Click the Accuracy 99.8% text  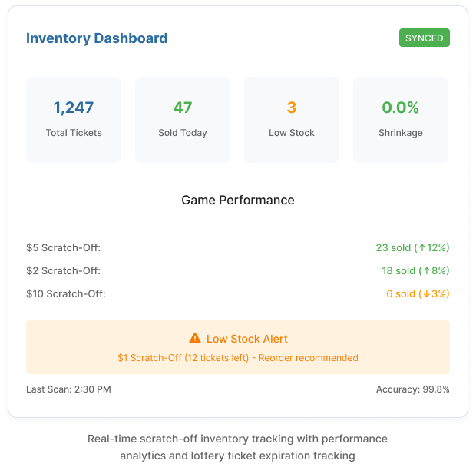[412, 389]
